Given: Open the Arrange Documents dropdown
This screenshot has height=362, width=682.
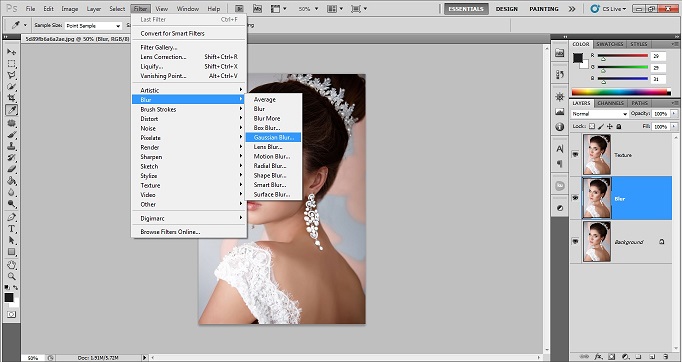Looking at the screenshot, I should 334,9.
